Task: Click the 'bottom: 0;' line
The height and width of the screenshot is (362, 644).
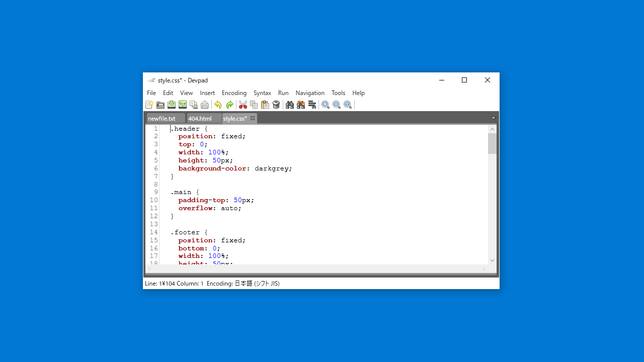Action: [199, 248]
